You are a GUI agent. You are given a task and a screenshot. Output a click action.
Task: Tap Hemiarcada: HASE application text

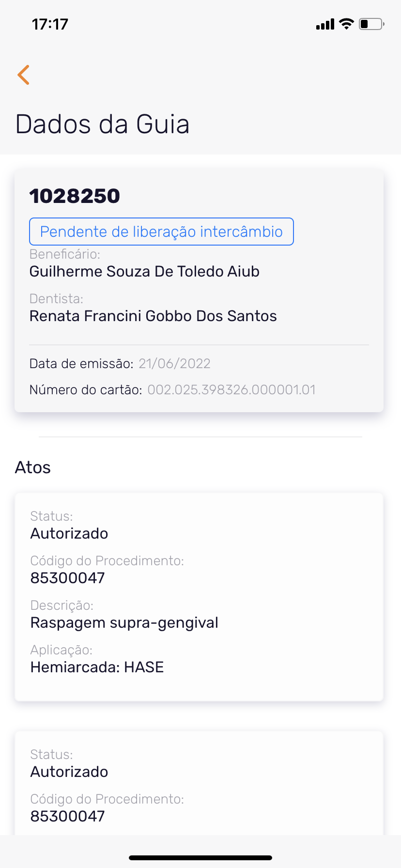[97, 667]
